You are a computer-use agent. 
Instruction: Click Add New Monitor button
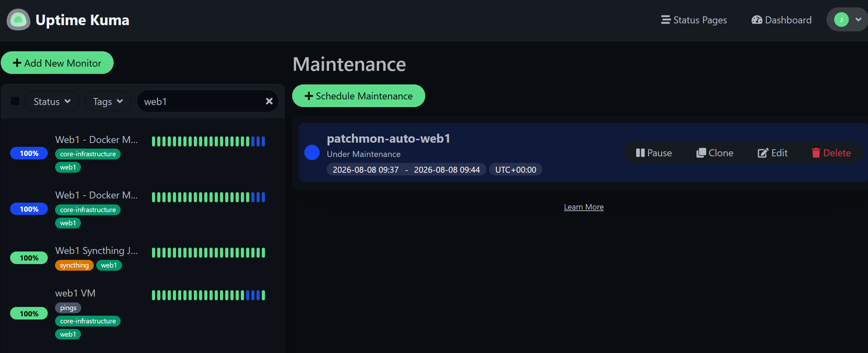click(x=57, y=63)
